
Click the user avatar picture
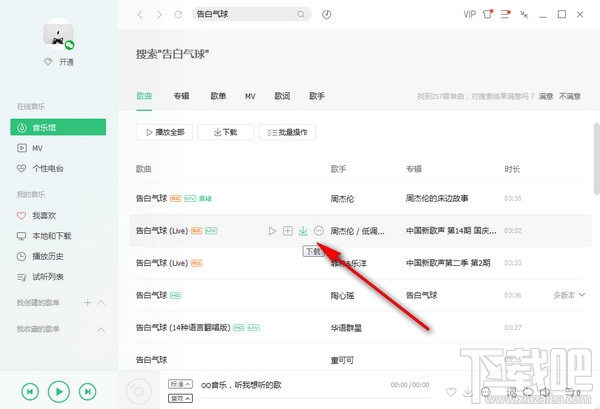pos(58,34)
